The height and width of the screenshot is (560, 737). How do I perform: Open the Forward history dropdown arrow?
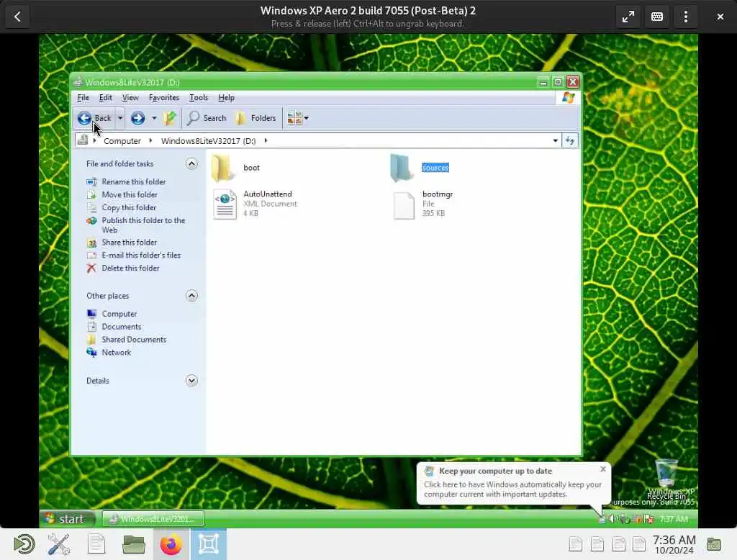[154, 118]
